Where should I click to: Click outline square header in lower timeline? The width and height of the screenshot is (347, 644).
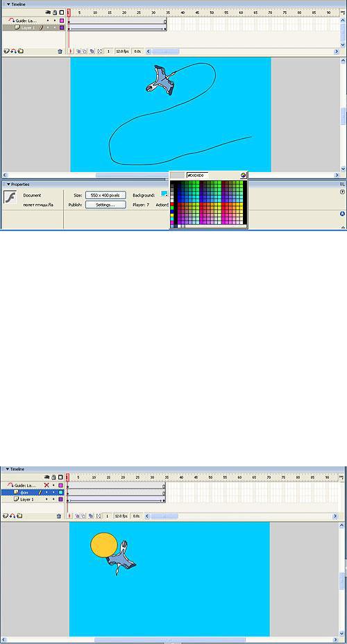pos(61,477)
